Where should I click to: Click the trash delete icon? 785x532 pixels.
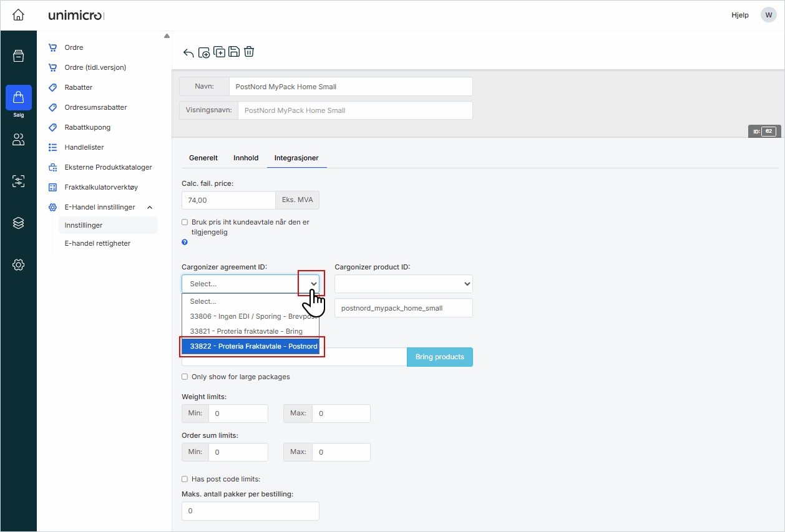(249, 52)
